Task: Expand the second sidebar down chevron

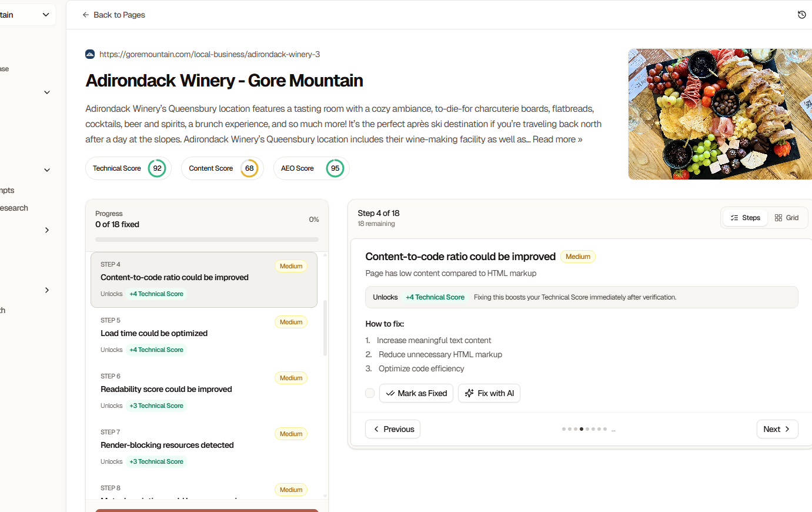Action: point(47,170)
